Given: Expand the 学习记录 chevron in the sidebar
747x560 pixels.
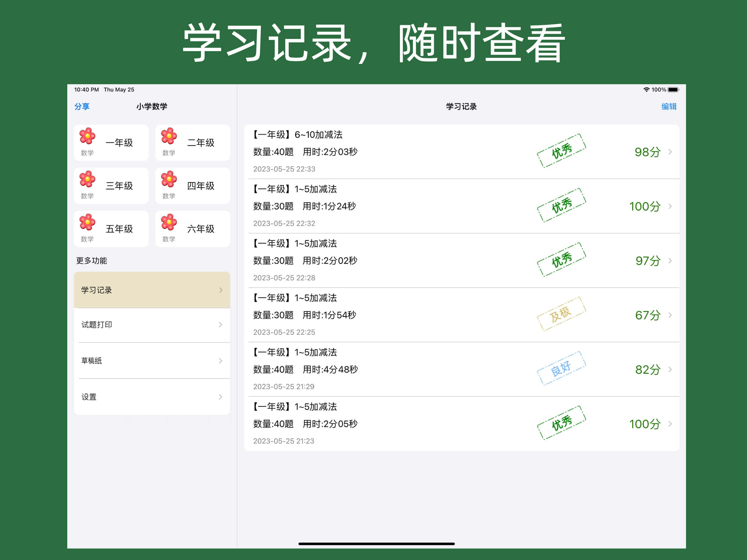Looking at the screenshot, I should (x=221, y=290).
